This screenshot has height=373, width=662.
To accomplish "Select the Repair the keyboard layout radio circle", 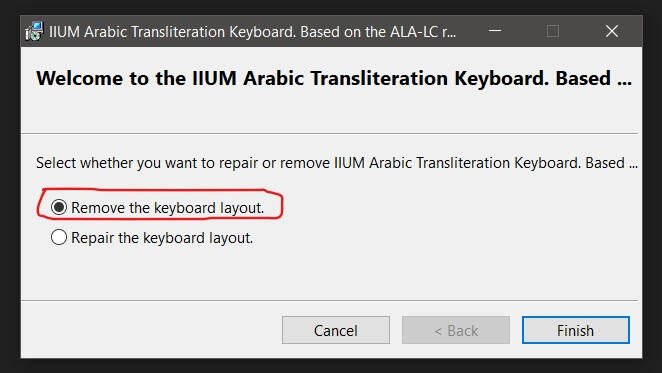I will 59,237.
